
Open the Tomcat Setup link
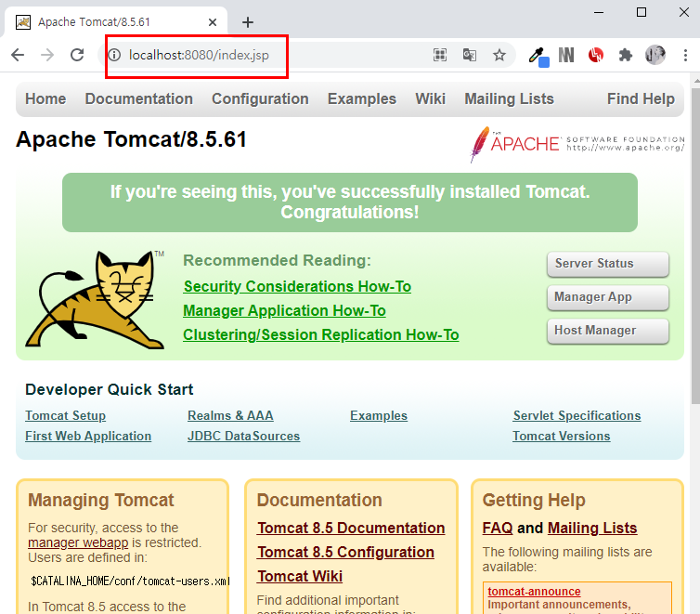[66, 416]
